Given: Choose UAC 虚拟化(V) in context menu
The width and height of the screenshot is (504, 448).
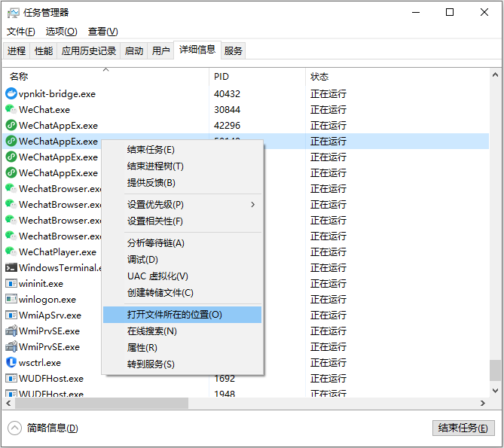Looking at the screenshot, I should tap(182, 276).
